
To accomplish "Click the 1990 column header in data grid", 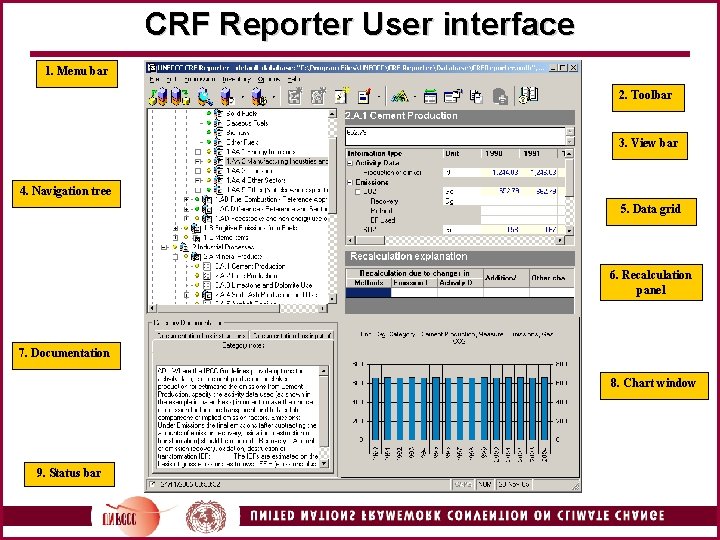I will point(501,153).
